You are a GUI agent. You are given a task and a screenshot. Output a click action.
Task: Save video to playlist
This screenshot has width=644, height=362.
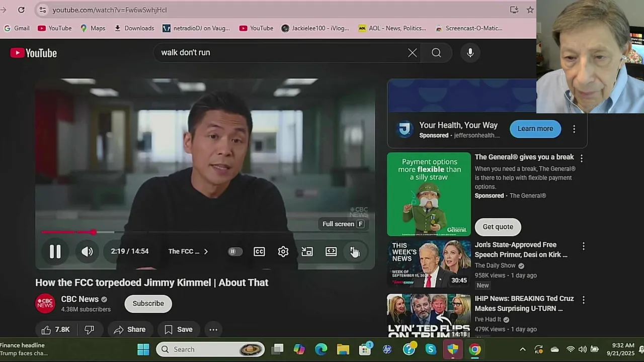pos(179,330)
